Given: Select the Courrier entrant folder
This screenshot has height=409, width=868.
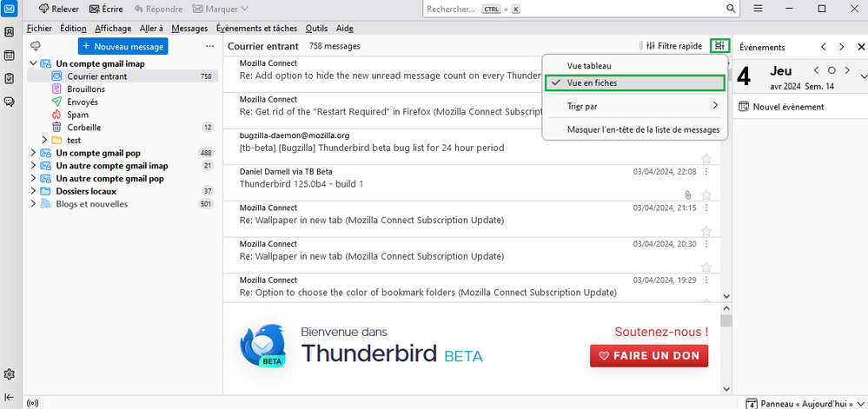Looking at the screenshot, I should tap(123, 76).
